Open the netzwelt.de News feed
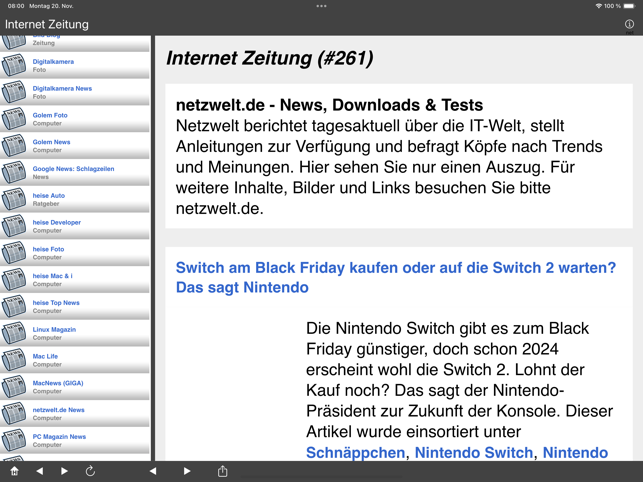Image resolution: width=643 pixels, height=482 pixels. [75, 413]
